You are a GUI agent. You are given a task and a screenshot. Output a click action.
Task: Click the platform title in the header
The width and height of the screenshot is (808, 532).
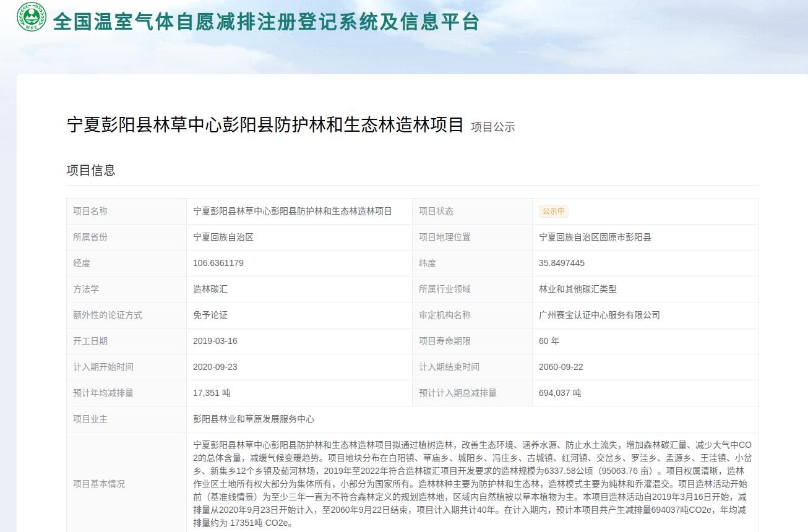(x=266, y=22)
